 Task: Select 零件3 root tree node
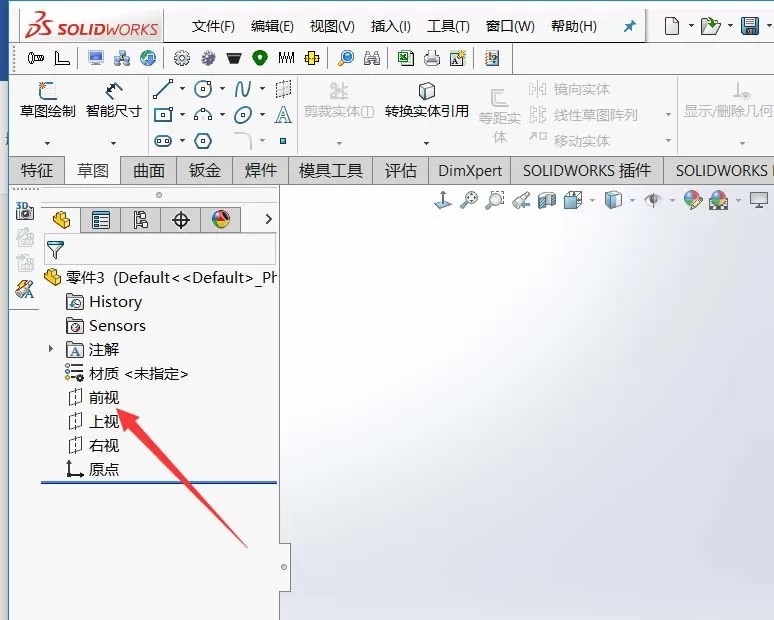pyautogui.click(x=160, y=277)
